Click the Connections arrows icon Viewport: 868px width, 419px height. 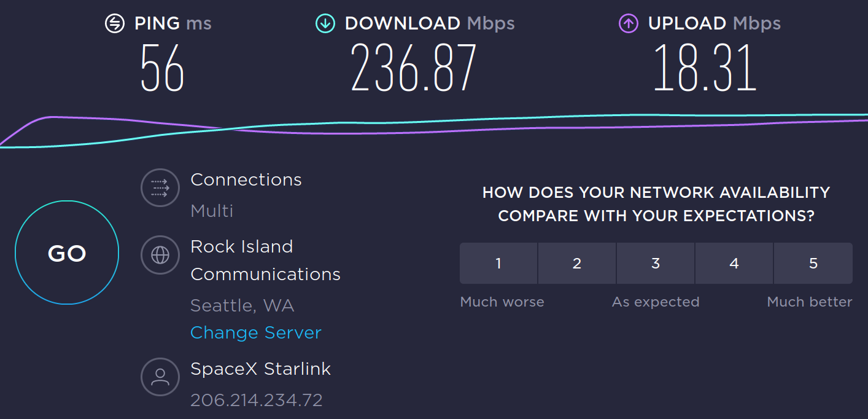coord(160,188)
